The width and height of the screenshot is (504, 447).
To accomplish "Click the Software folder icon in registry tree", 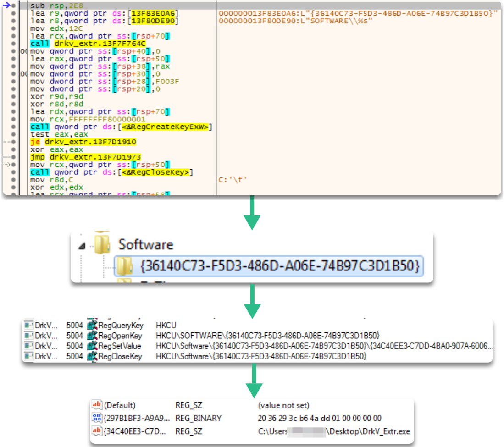I will (x=102, y=244).
